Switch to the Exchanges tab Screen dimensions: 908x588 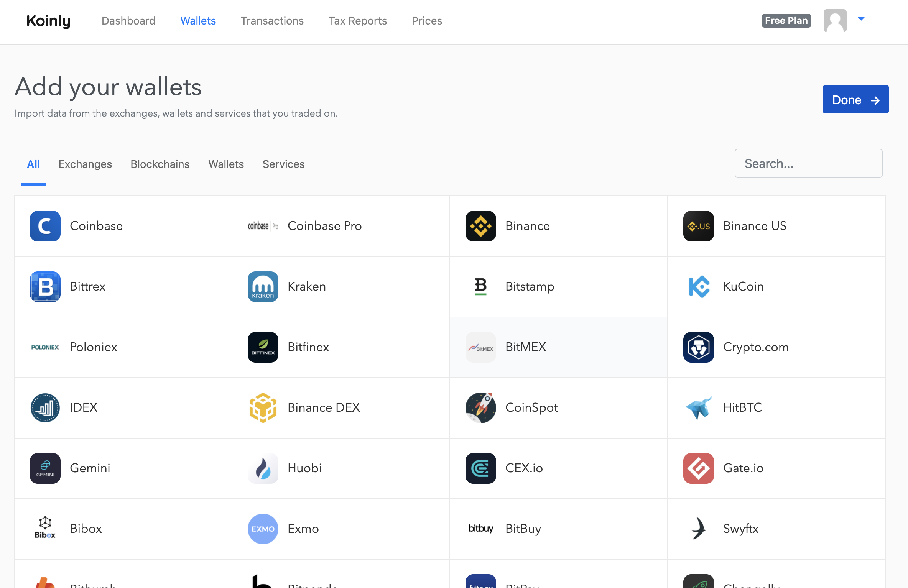[x=85, y=164]
